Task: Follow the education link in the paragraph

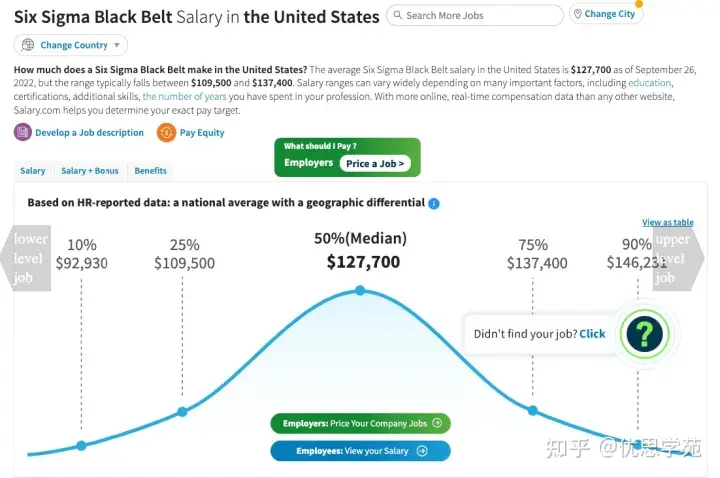Action: click(x=649, y=83)
